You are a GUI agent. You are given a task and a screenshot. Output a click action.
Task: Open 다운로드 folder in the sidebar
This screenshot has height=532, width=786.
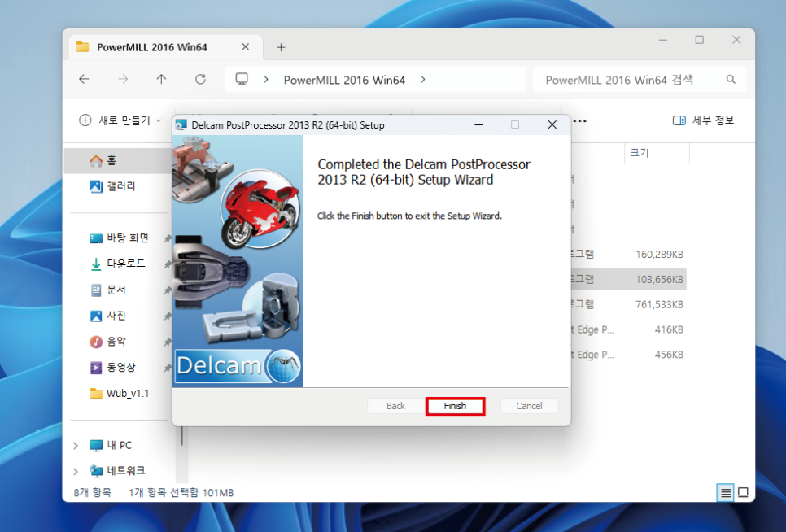(x=120, y=264)
